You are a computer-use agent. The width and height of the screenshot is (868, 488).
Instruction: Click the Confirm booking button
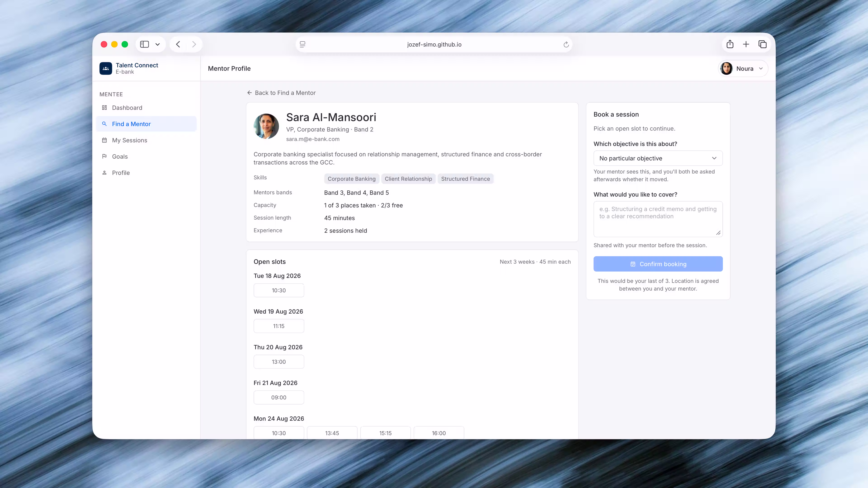point(658,264)
